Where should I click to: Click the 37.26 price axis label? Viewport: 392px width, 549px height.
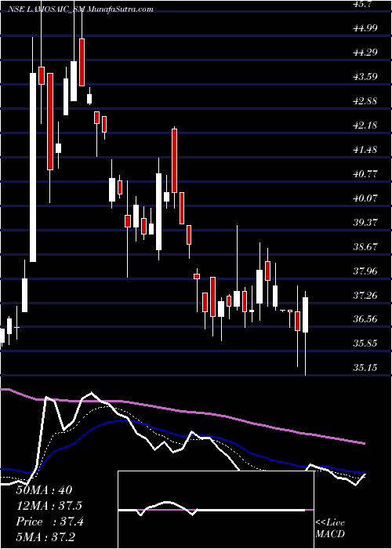tap(366, 295)
